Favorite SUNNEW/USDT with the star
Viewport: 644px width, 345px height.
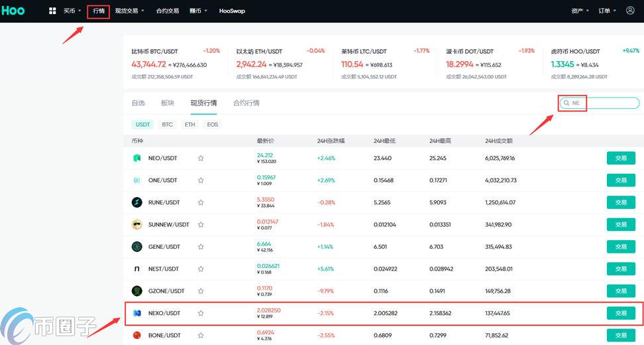(201, 224)
